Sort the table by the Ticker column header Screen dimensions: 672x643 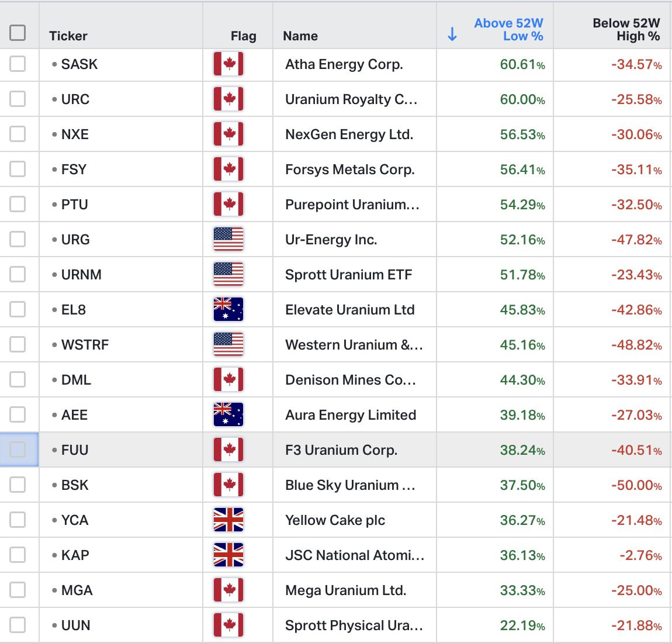(68, 36)
